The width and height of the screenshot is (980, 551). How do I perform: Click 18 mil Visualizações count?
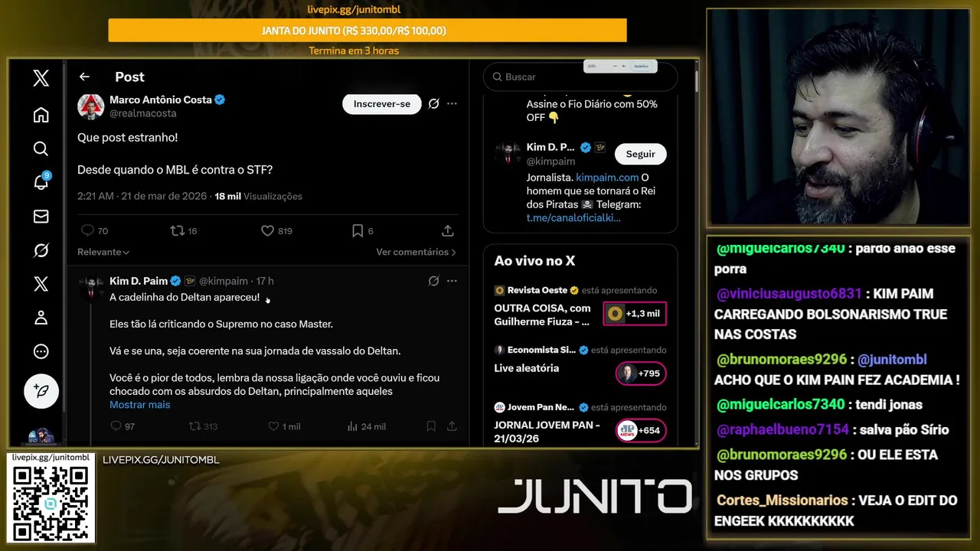point(259,196)
